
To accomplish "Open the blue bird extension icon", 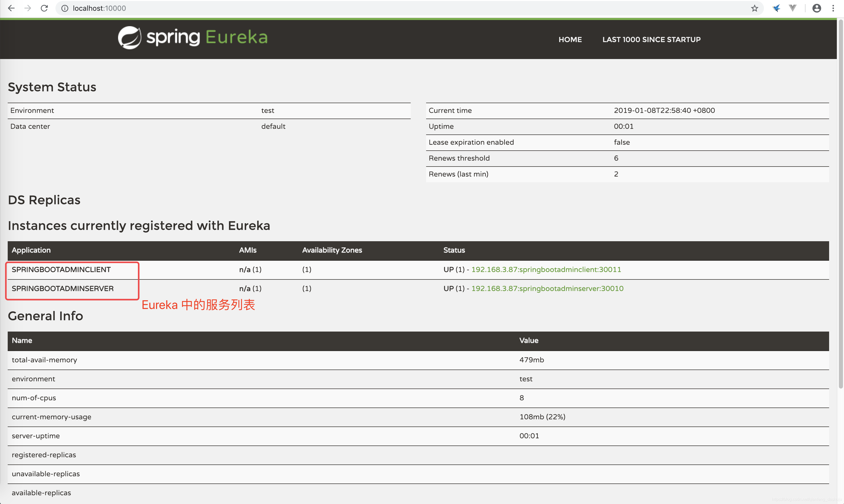I will [x=776, y=8].
